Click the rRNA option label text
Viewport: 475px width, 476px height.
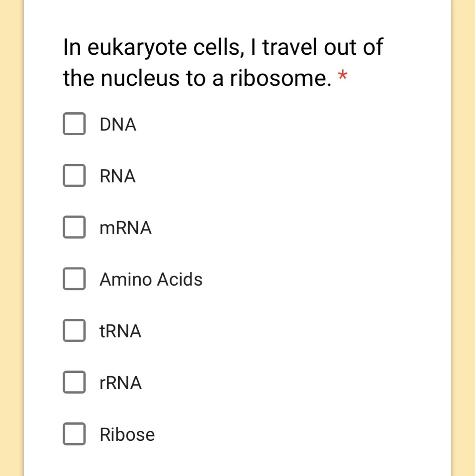click(121, 383)
